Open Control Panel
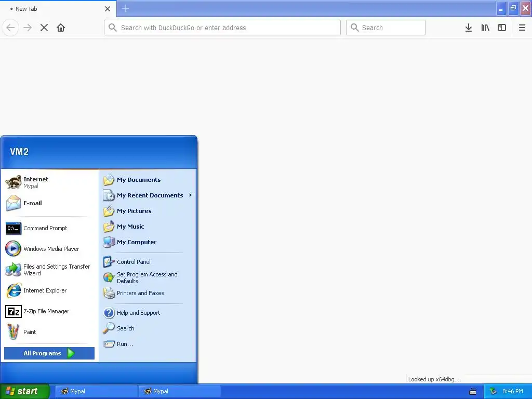The image size is (532, 399). [148, 262]
